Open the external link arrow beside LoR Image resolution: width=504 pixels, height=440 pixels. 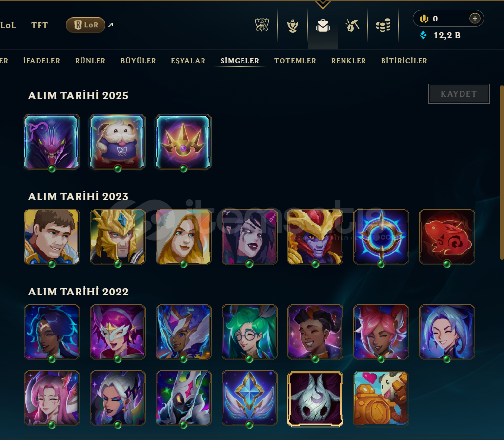tap(111, 25)
